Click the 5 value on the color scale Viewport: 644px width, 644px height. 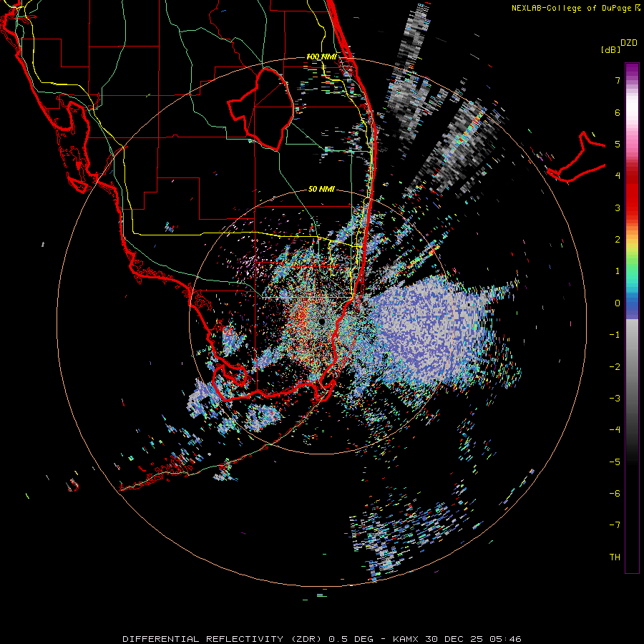coord(617,144)
